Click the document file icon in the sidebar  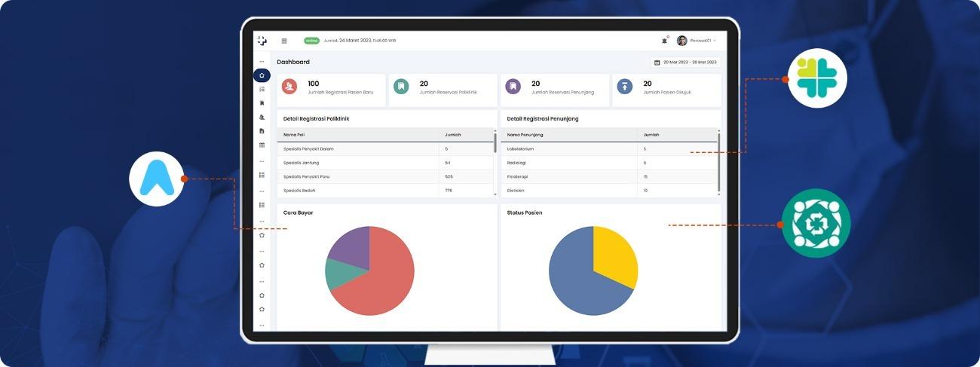click(262, 131)
